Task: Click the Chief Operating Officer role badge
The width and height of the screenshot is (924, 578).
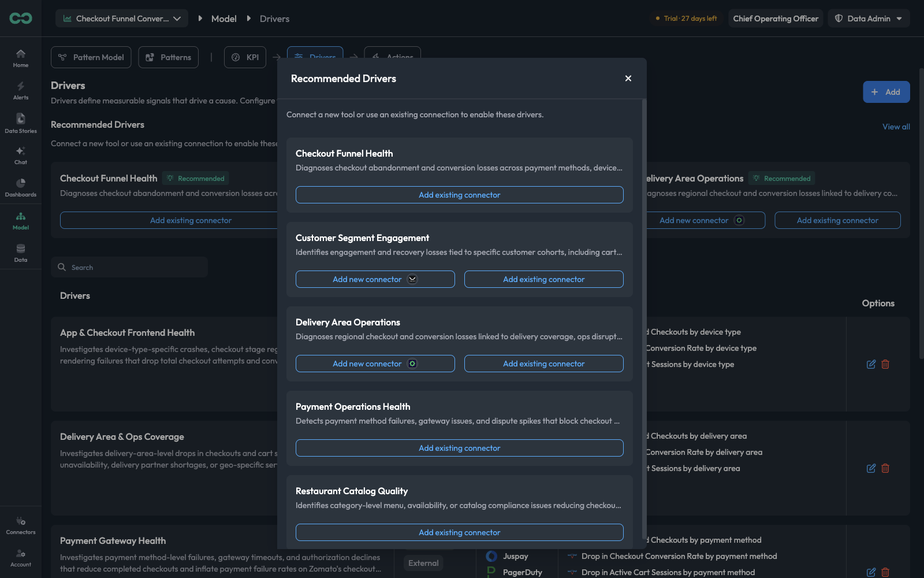Action: [x=776, y=18]
